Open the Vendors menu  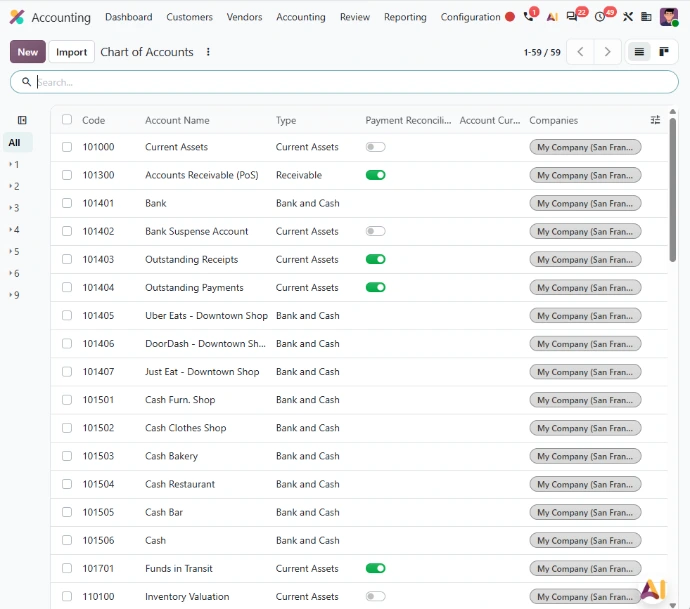tap(244, 17)
